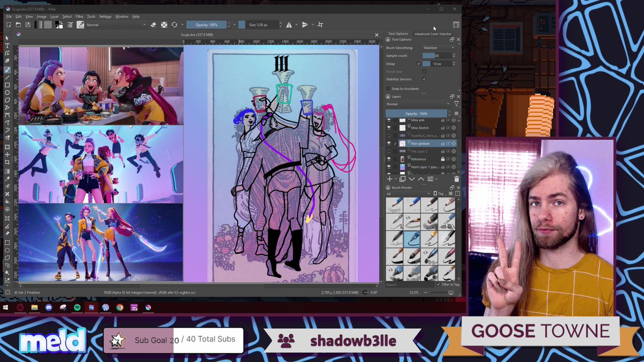Screen dimensions: 644x362
Task: Open the Filter menu
Action: tap(79, 17)
